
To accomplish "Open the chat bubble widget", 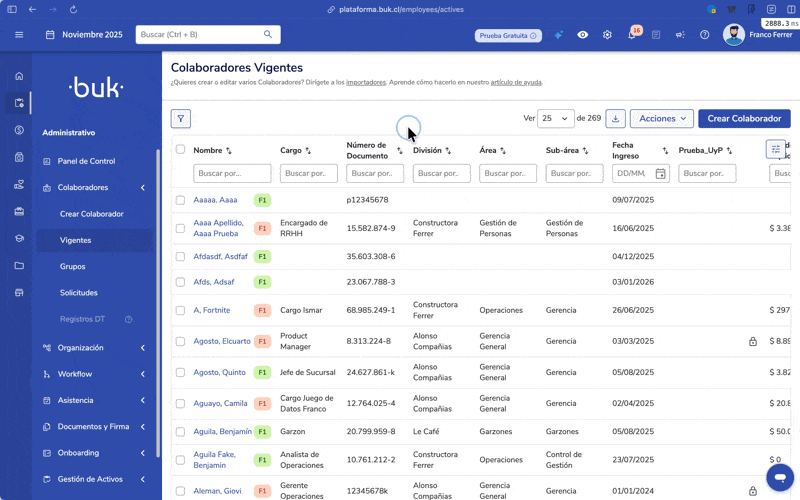I will (778, 477).
